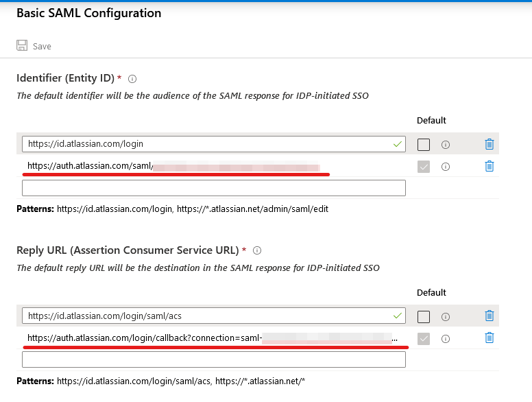
Task: Check Default for id.atlassian.com/login identifier
Action: coord(424,145)
